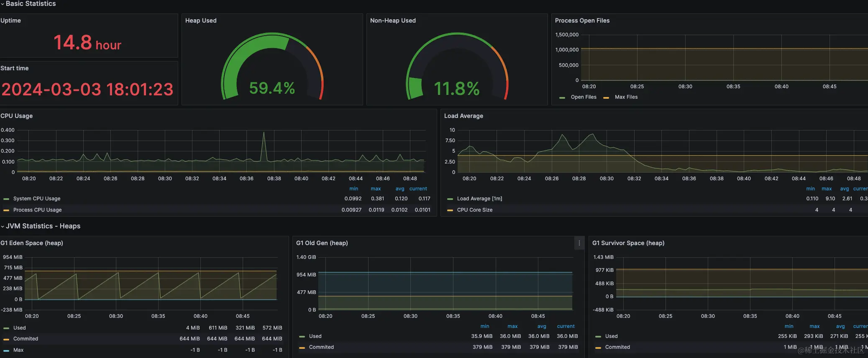Open the G1 Eden Space panel title
Image resolution: width=868 pixels, height=358 pixels.
pyautogui.click(x=32, y=243)
